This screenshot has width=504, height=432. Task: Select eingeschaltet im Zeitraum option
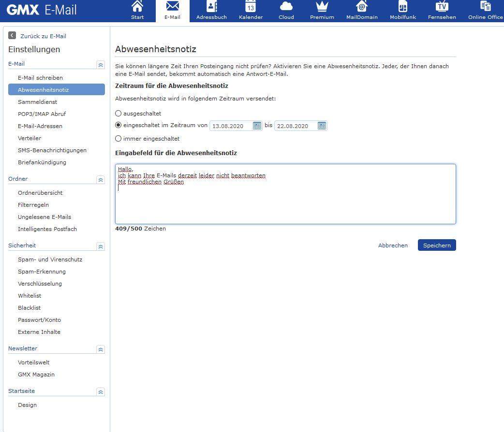click(x=118, y=125)
